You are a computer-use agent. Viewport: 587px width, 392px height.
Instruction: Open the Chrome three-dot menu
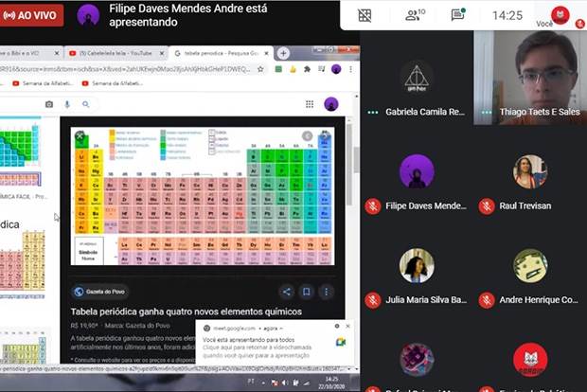349,69
